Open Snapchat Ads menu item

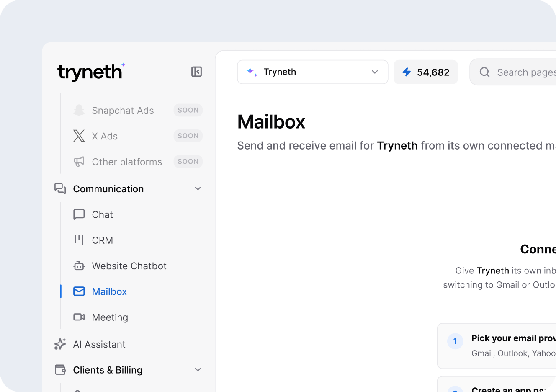138,110
